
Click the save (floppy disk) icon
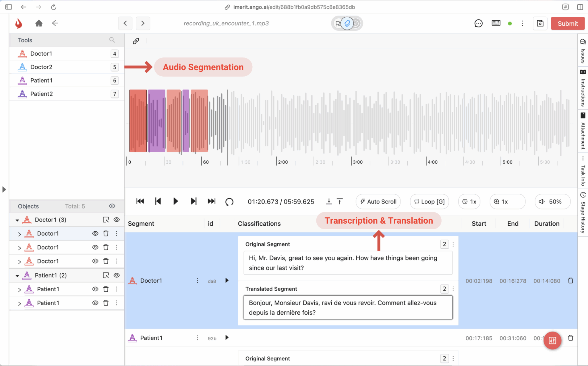tap(540, 23)
